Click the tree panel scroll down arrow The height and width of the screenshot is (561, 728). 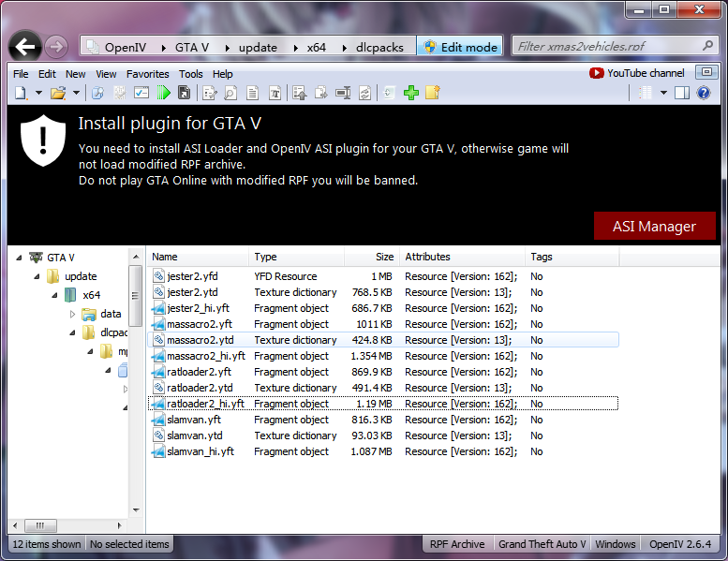tap(136, 510)
